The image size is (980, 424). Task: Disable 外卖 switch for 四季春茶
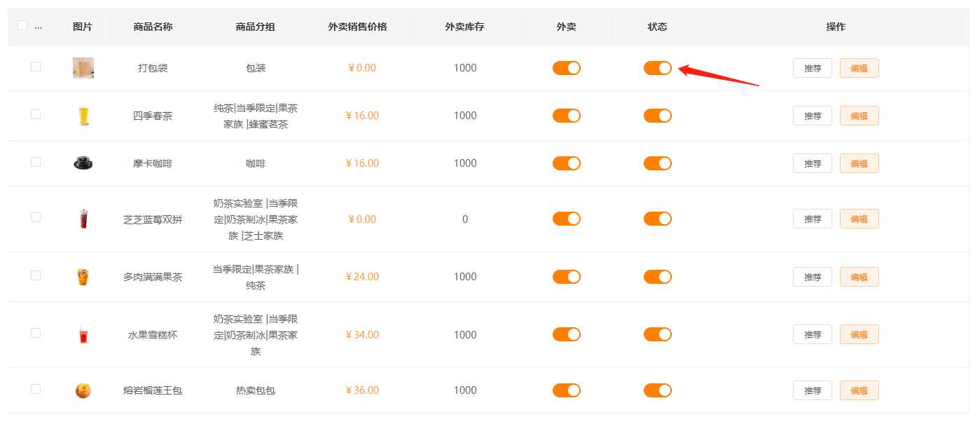coord(567,116)
